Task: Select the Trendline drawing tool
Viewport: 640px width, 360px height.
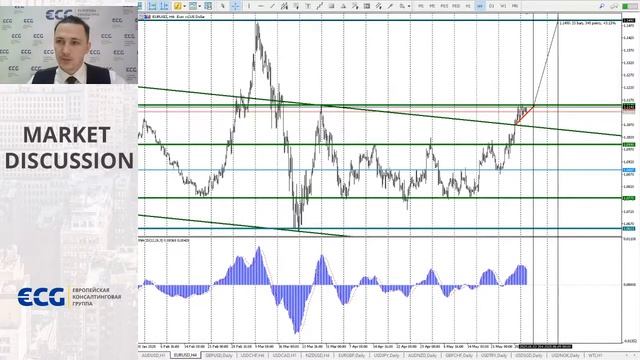Action: click(x=272, y=6)
